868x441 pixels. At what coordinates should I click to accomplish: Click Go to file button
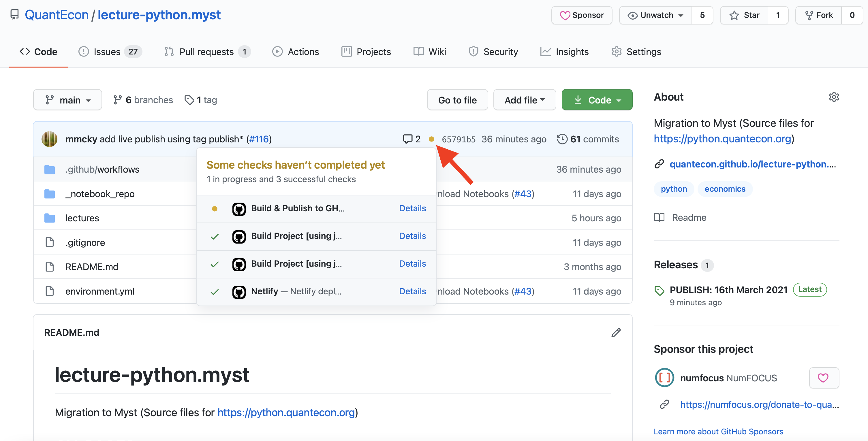point(458,99)
